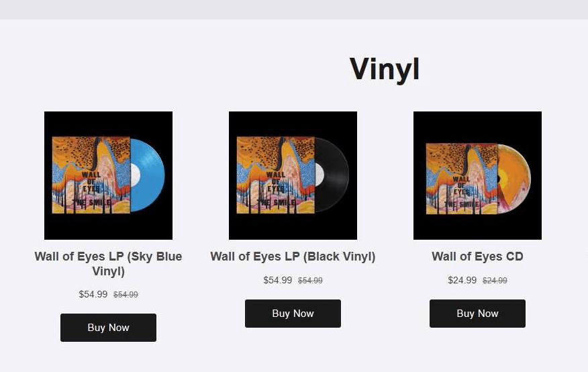Screen dimensions: 588x372
Task: Open the Wall of Eyes CD product image
Action: click(477, 175)
